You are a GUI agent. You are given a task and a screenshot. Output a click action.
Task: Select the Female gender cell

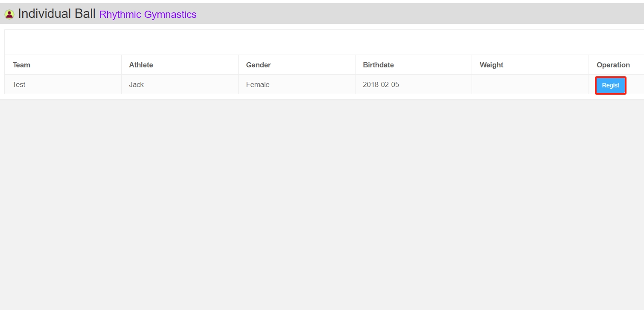tap(257, 84)
